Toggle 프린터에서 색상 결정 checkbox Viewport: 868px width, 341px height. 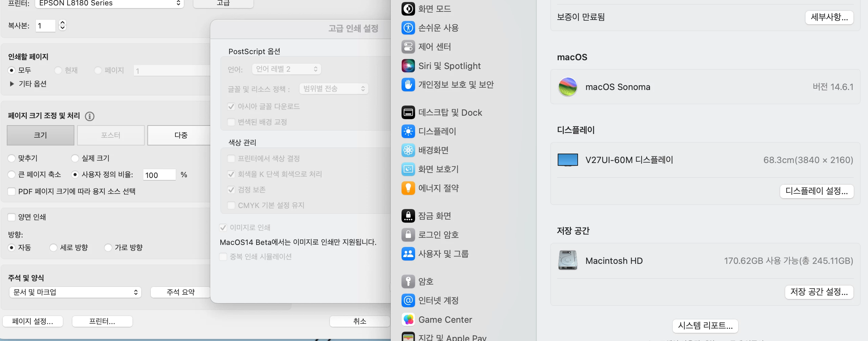click(231, 159)
